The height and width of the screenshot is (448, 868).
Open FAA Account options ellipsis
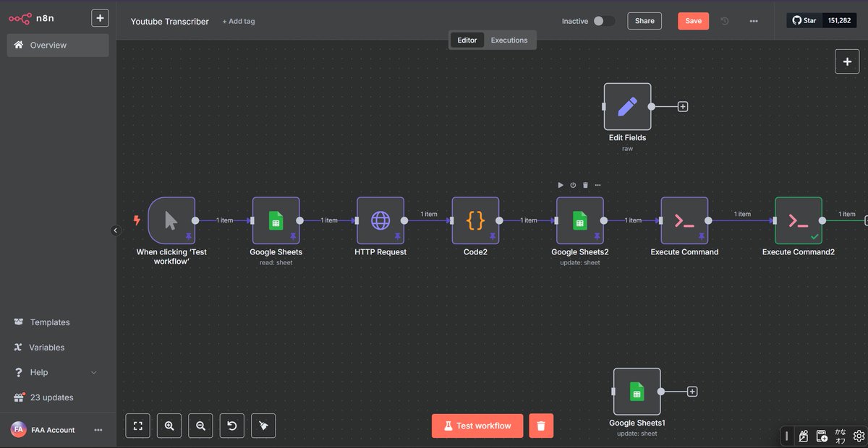click(98, 430)
